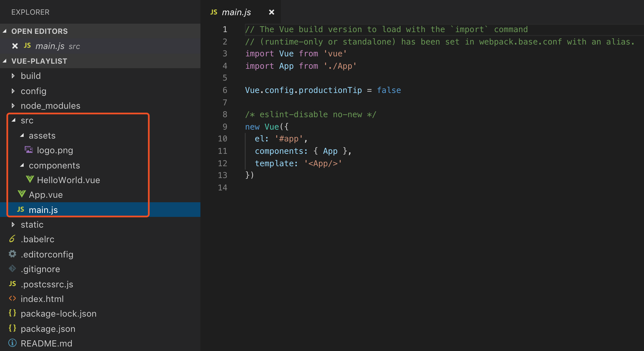Click the gear icon next to .editorconfig
Viewport: 644px width, 351px height.
tap(12, 254)
